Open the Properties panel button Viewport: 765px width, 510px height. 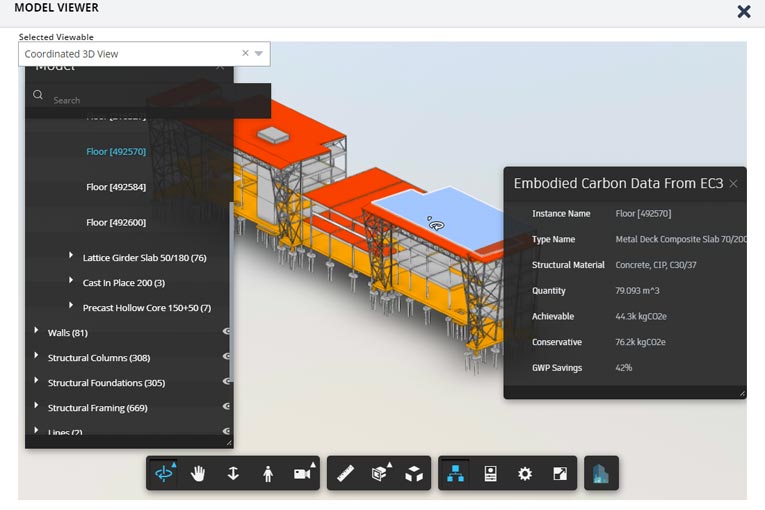click(x=490, y=474)
